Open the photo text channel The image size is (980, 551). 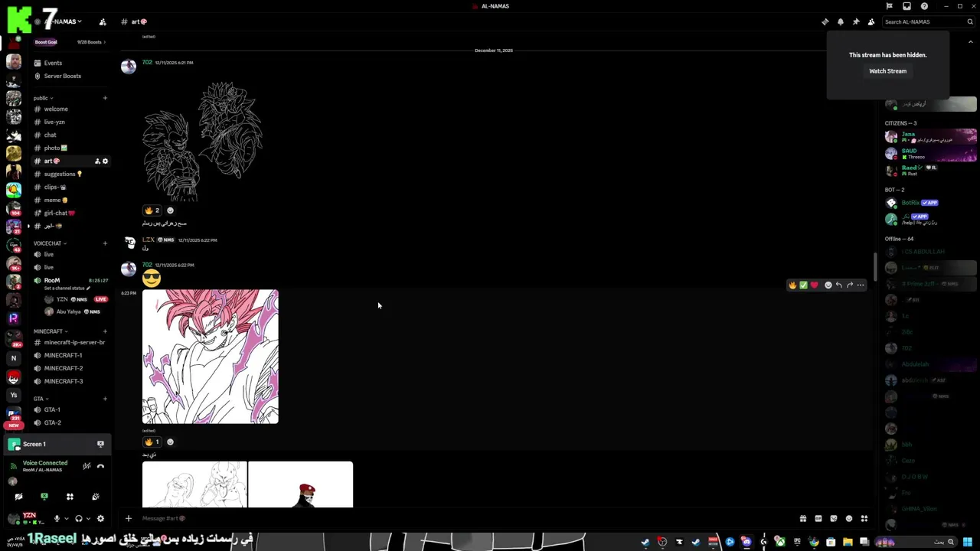coord(55,148)
